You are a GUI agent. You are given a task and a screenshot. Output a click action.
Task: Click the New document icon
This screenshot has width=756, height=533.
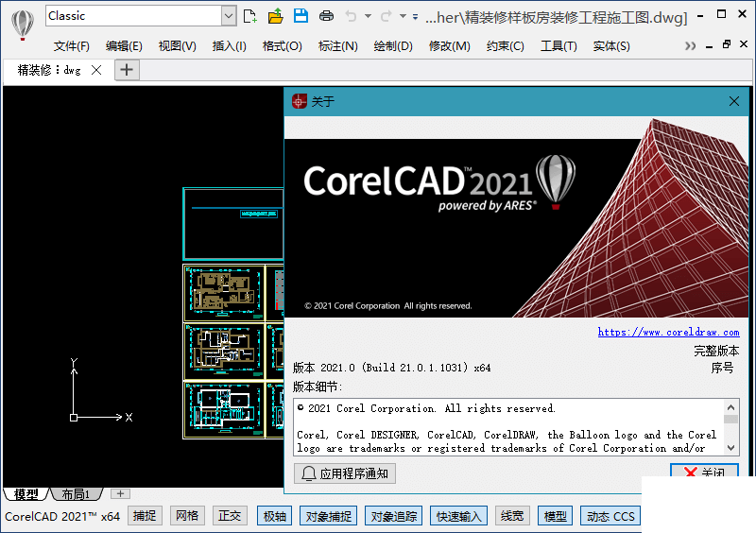click(250, 16)
